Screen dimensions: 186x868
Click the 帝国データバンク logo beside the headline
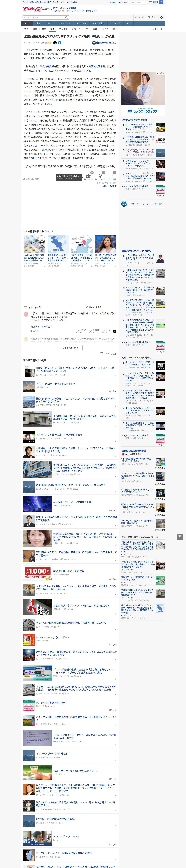pos(104,43)
